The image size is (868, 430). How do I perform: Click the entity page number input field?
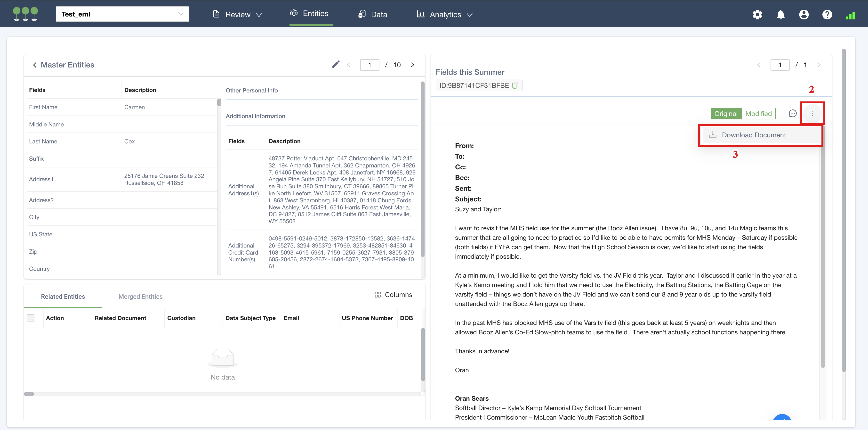coord(370,65)
